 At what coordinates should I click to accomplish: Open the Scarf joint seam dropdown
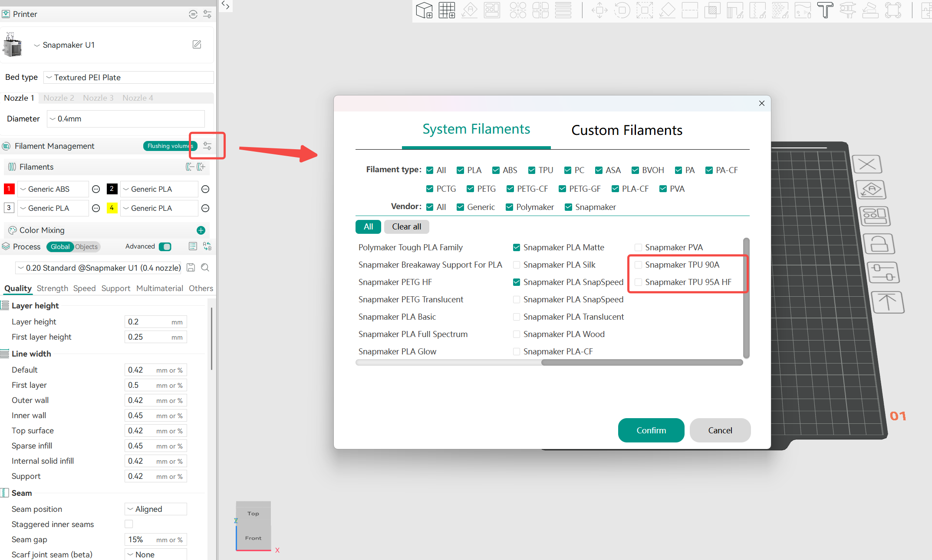(156, 554)
